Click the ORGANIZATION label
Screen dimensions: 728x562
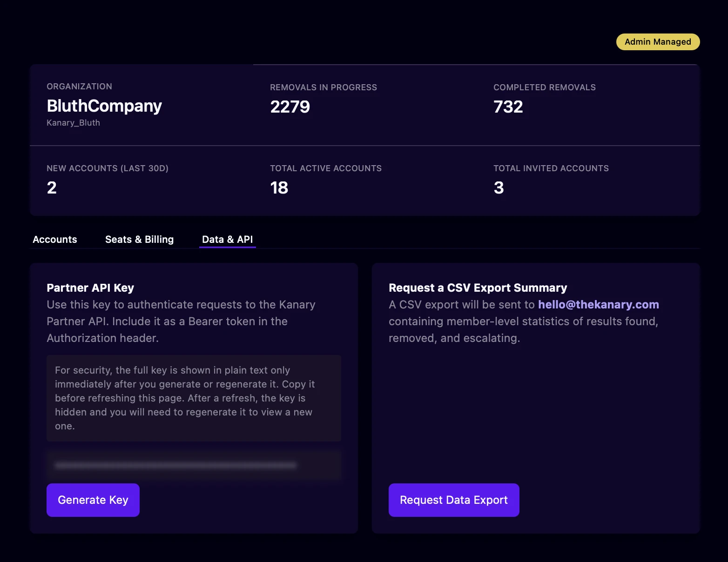tap(79, 87)
